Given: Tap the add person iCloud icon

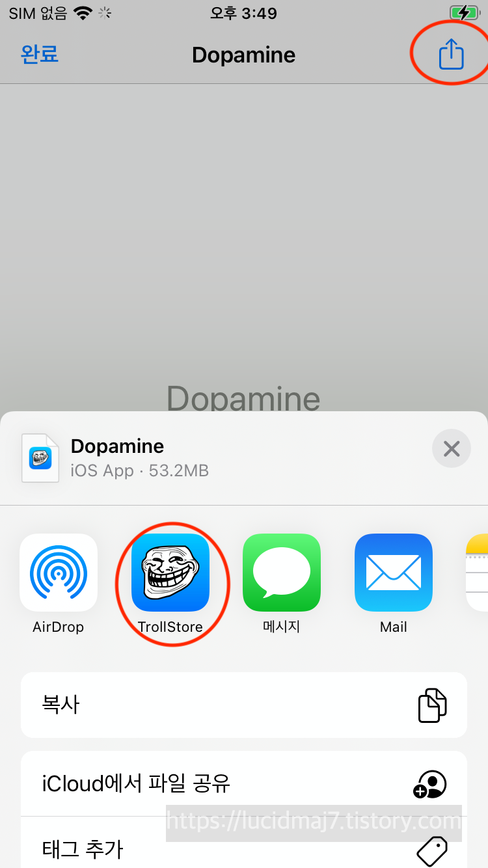Looking at the screenshot, I should (430, 784).
